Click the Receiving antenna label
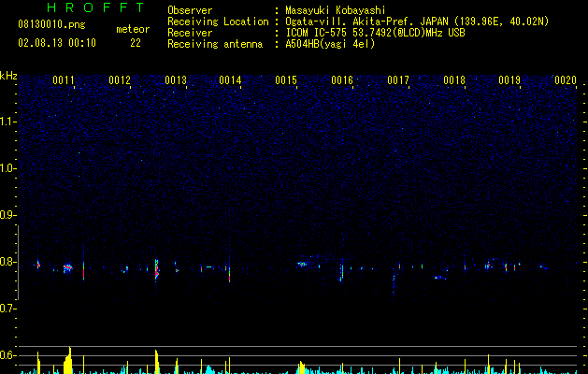The image size is (588, 374). click(x=215, y=44)
